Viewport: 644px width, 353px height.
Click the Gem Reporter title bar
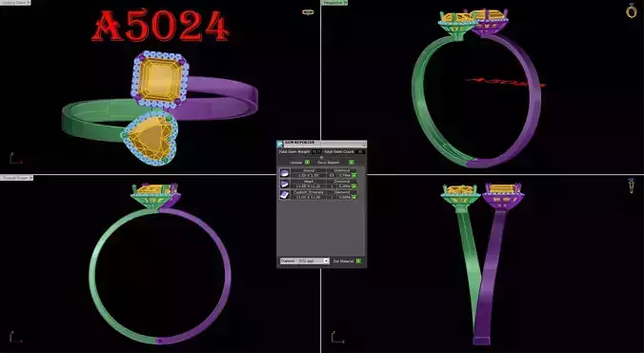coord(322,144)
